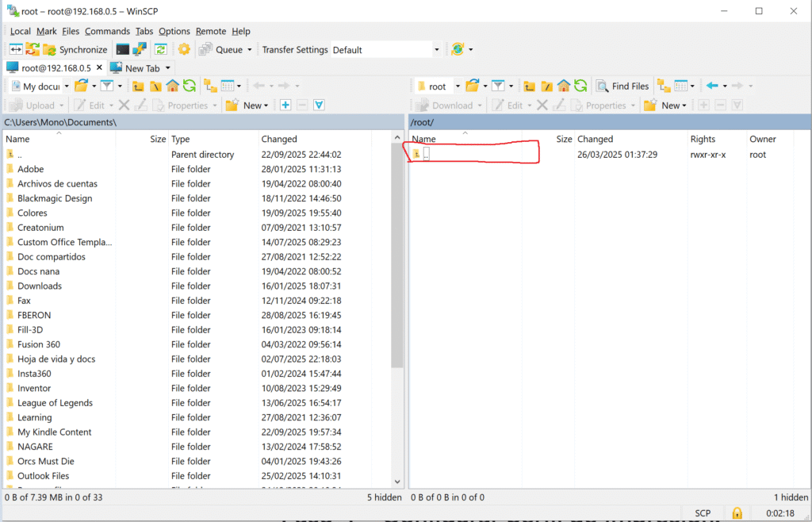This screenshot has width=812, height=522.
Task: Open the Transfer Settings Default dropdown
Action: (x=386, y=49)
